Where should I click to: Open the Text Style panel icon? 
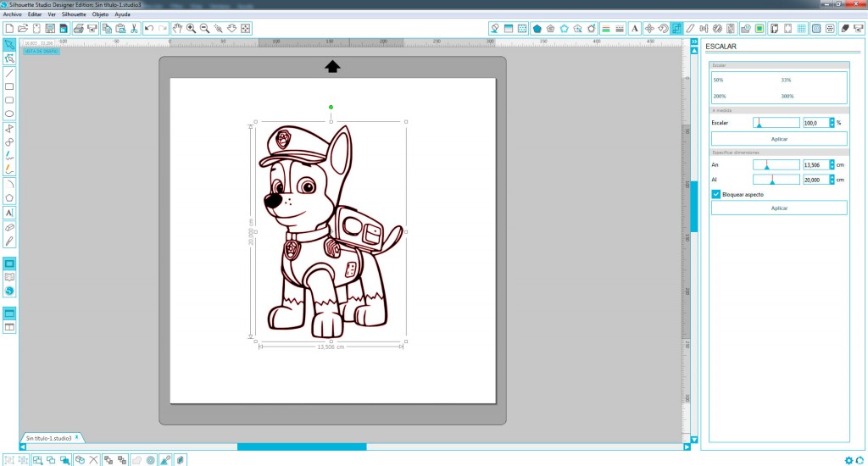634,28
